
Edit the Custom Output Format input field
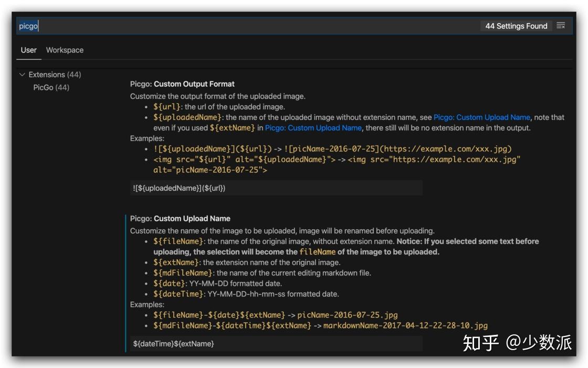276,188
